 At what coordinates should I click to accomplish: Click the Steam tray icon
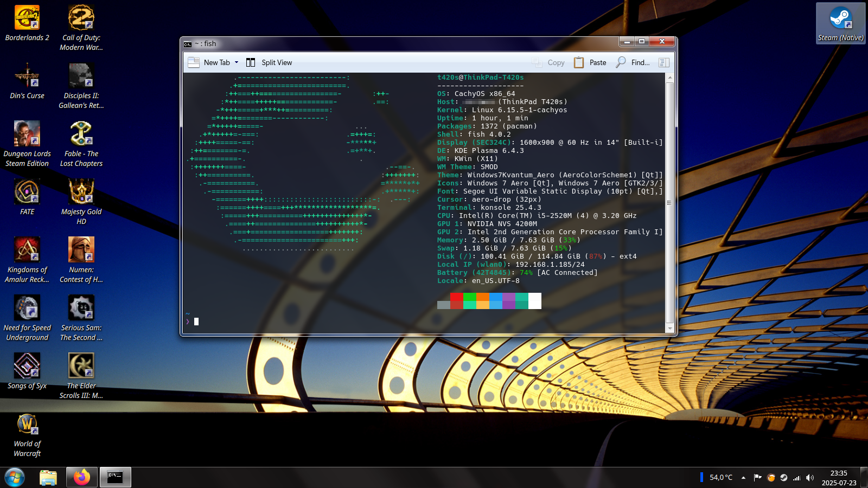click(784, 478)
